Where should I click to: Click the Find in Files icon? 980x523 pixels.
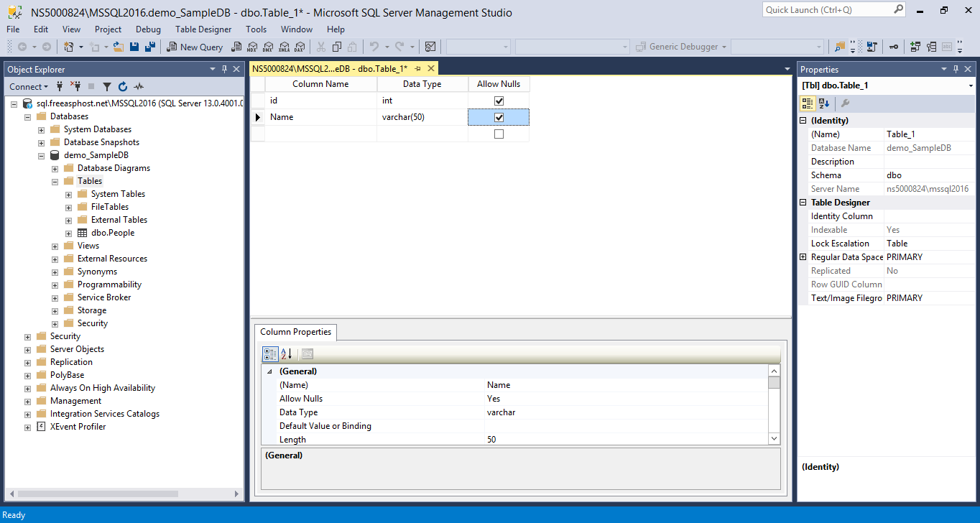(840, 47)
